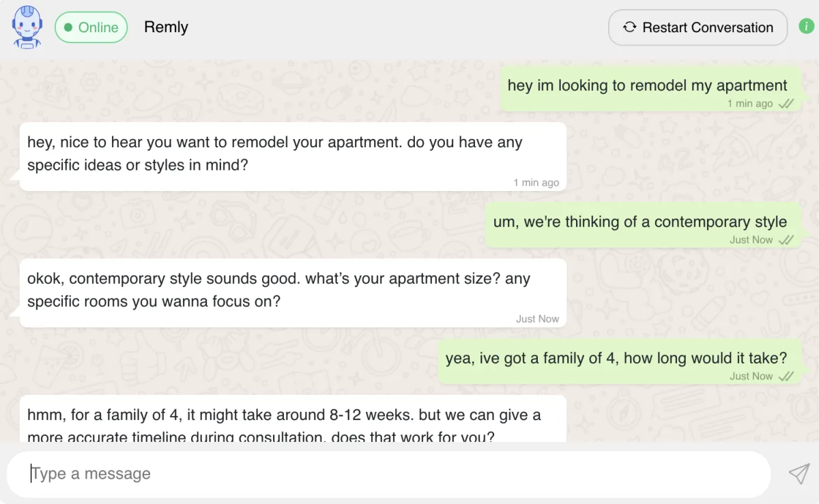Click the Online status badge

point(91,27)
